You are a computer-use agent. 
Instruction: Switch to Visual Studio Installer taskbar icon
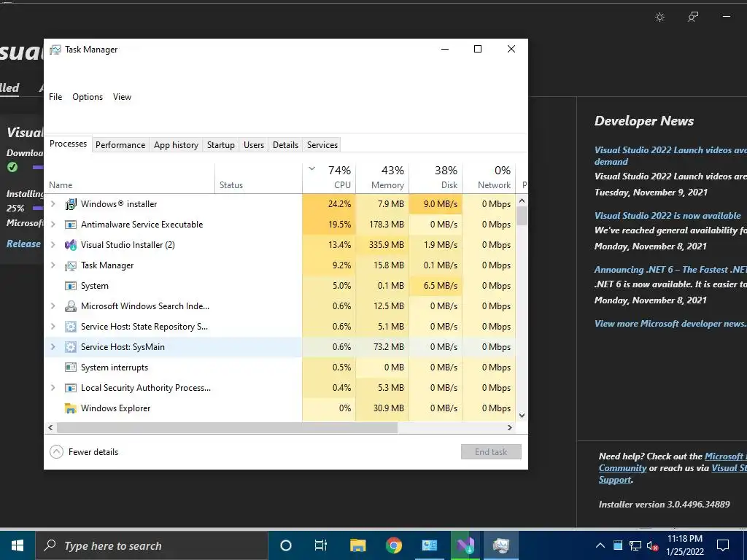[x=465, y=545]
